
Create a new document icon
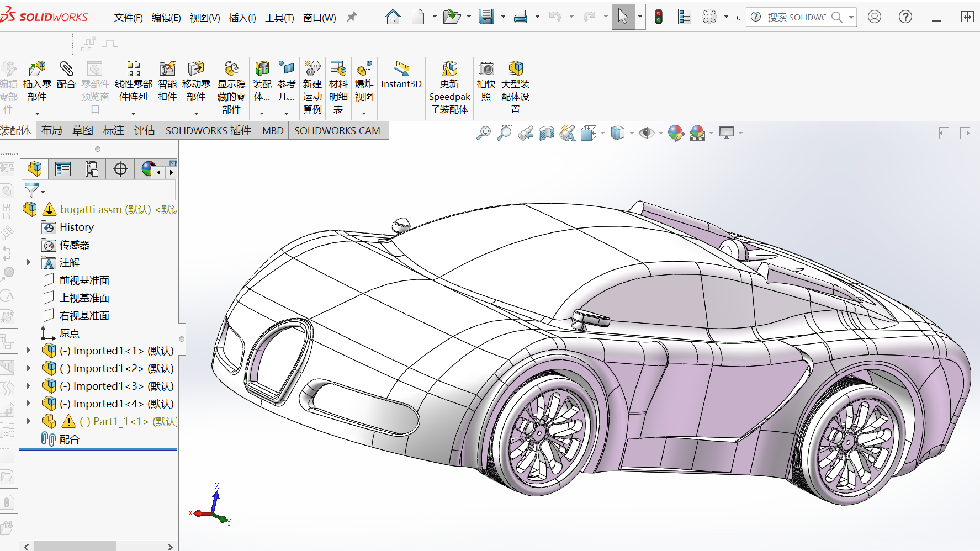point(418,17)
